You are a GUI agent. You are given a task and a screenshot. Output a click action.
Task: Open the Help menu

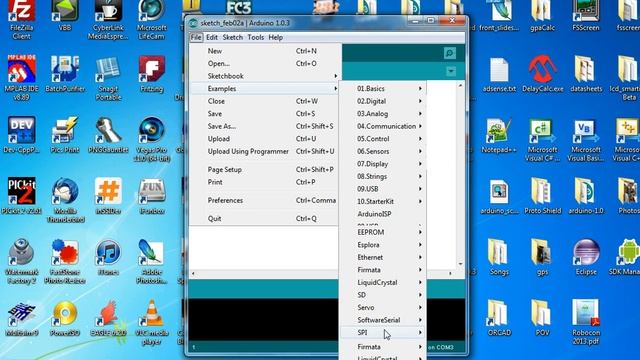[276, 37]
